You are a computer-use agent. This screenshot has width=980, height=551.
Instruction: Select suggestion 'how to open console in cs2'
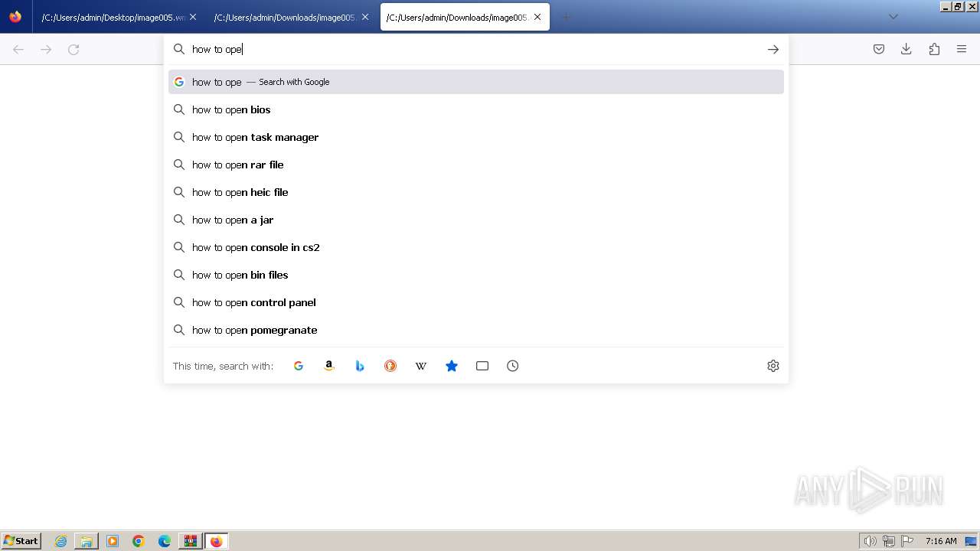click(x=476, y=247)
